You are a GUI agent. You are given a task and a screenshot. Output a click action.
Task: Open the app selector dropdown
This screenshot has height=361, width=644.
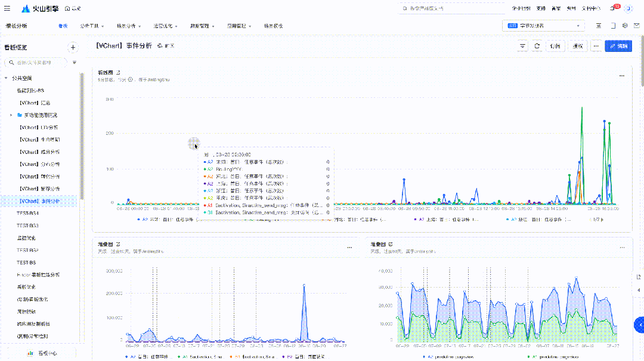[x=543, y=26]
